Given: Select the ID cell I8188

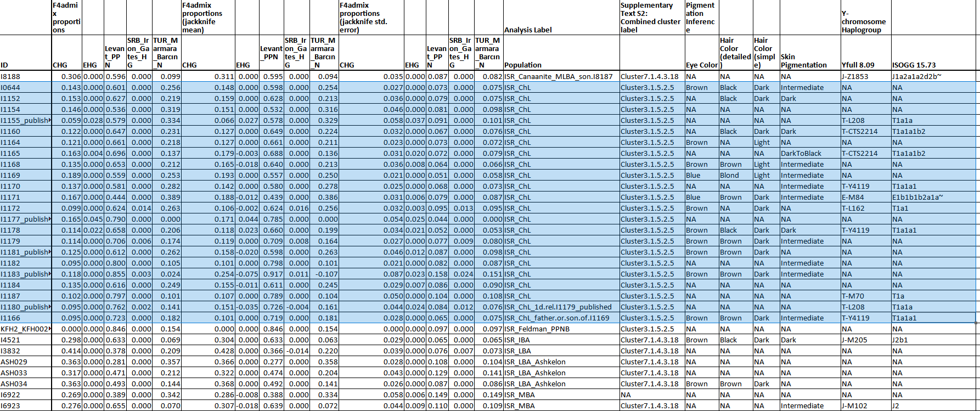Looking at the screenshot, I should pyautogui.click(x=26, y=76).
